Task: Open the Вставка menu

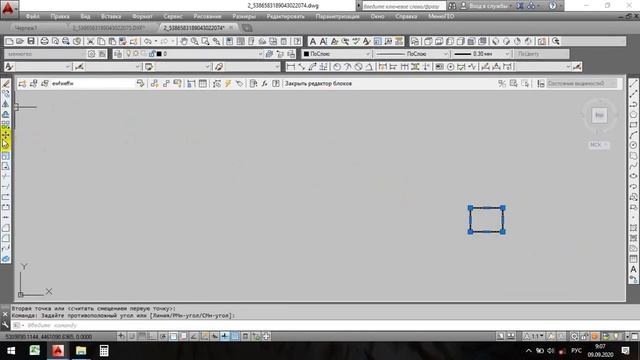Action: (111, 16)
